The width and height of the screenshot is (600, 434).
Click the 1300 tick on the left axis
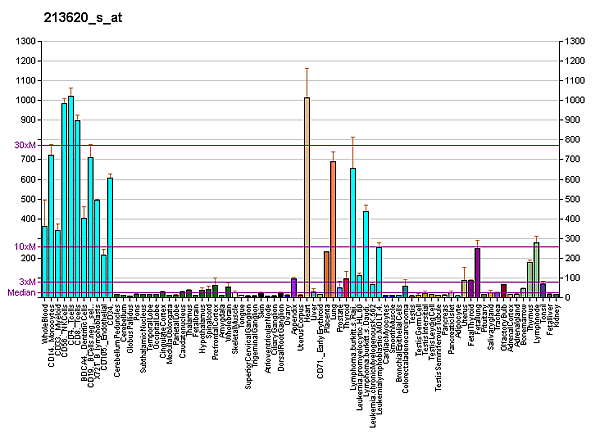(x=25, y=42)
